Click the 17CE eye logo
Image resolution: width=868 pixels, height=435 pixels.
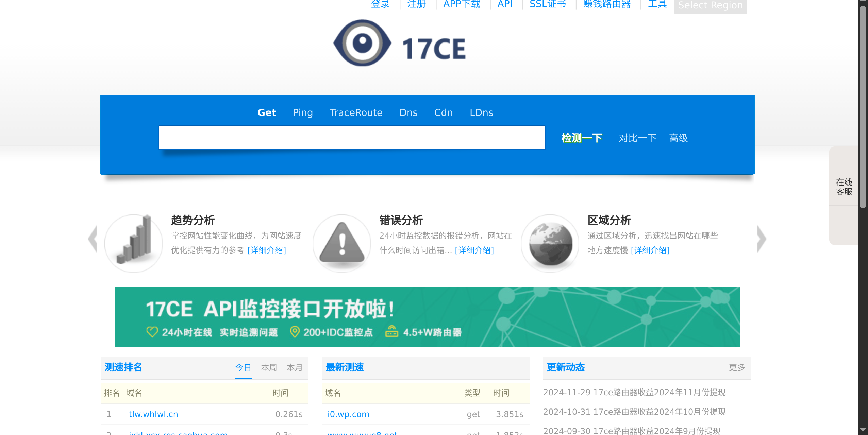(363, 43)
